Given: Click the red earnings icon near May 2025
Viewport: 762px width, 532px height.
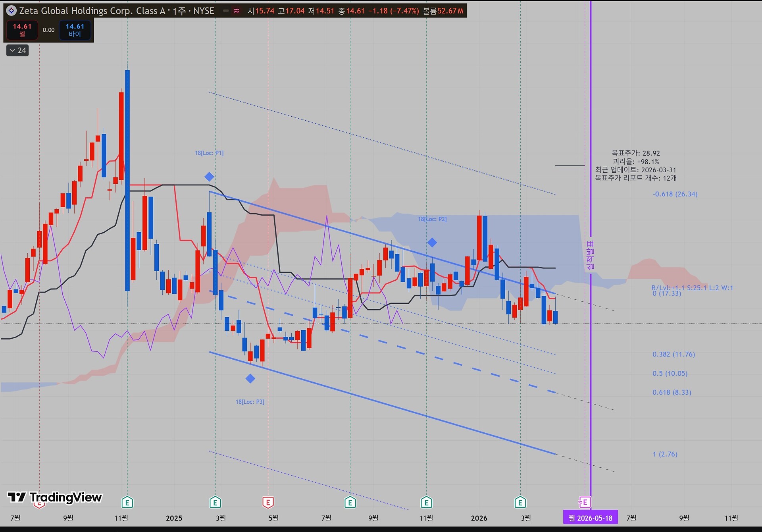Looking at the screenshot, I should point(268,503).
